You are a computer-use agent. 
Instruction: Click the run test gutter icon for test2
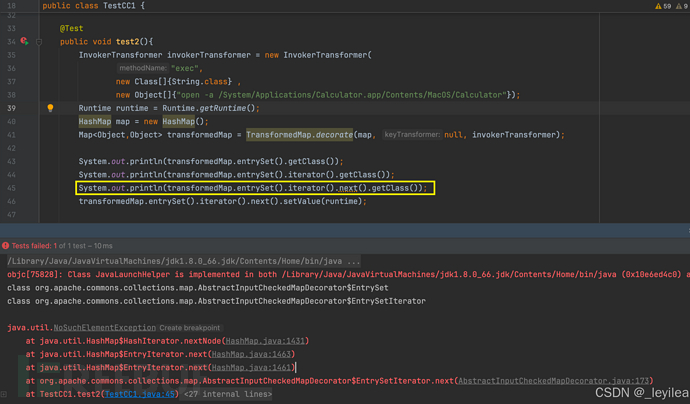pyautogui.click(x=25, y=42)
